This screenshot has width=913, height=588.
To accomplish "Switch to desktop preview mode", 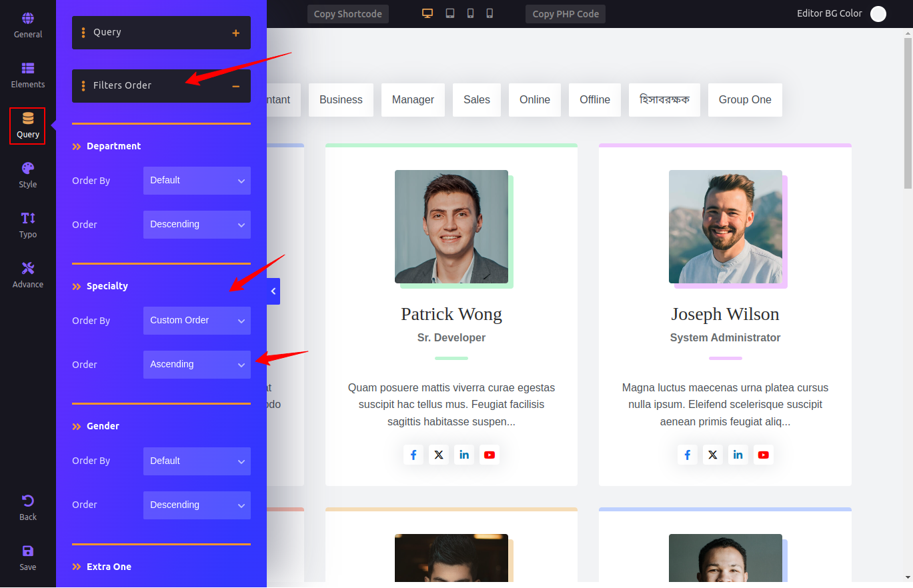I will pyautogui.click(x=427, y=13).
